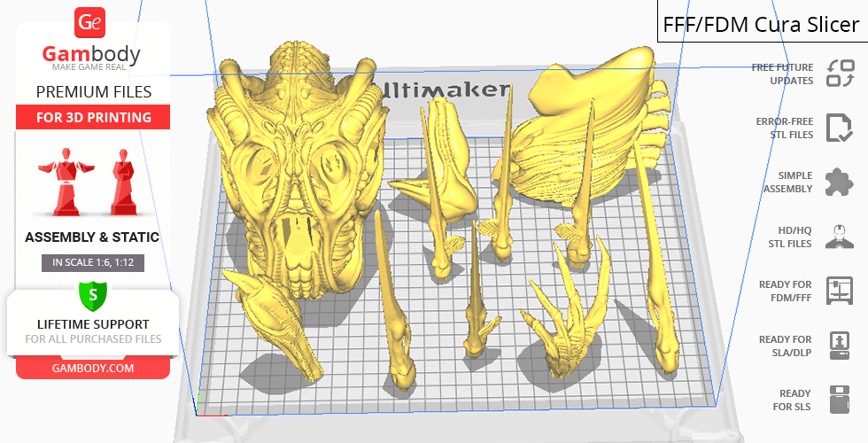Click the Simple Assembly puzzle piece icon
Viewport: 868px width, 443px height.
point(839,183)
